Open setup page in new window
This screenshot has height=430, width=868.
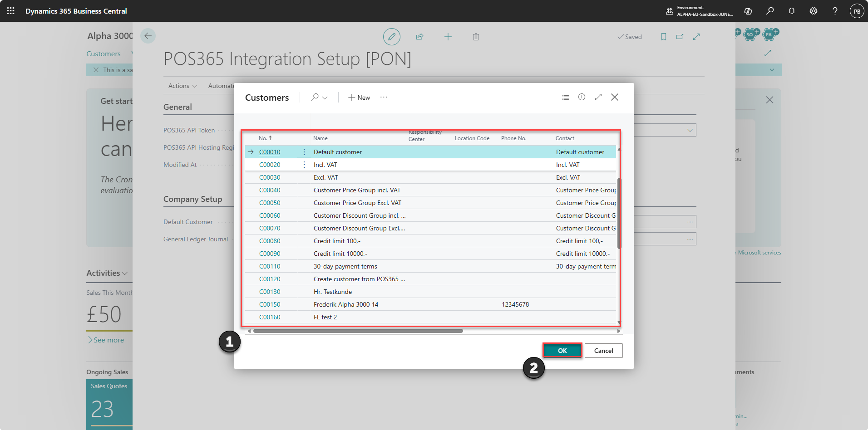pyautogui.click(x=680, y=37)
